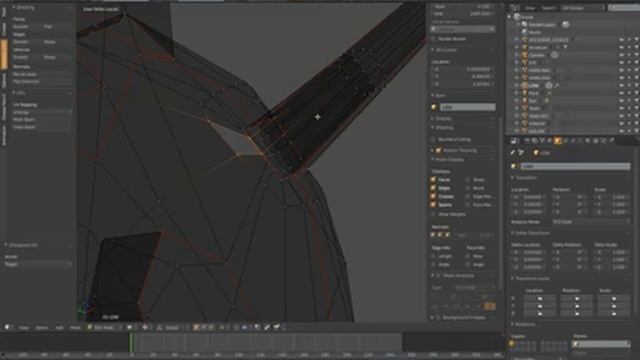The height and width of the screenshot is (360, 640).
Task: Toggle the Creases overlay checkbox
Action: coord(433,196)
